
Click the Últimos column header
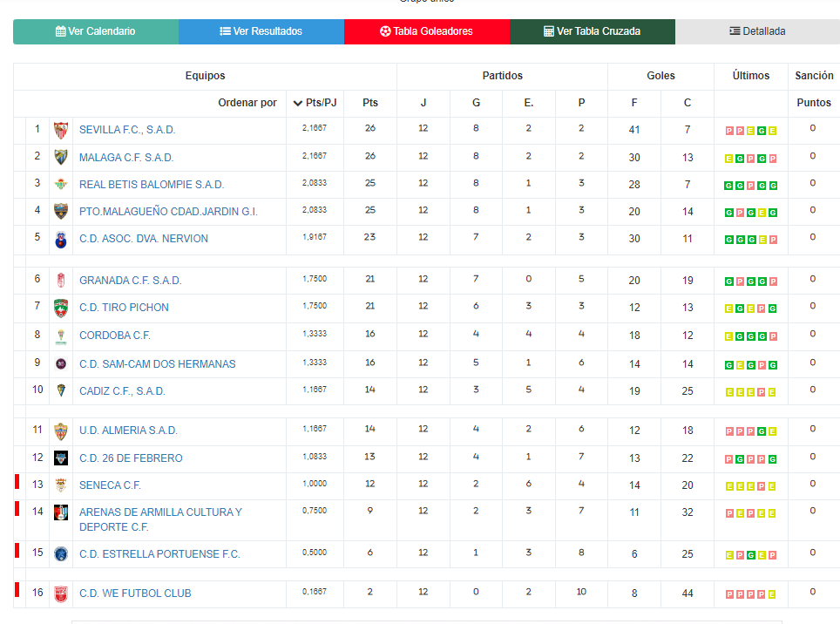coord(750,76)
